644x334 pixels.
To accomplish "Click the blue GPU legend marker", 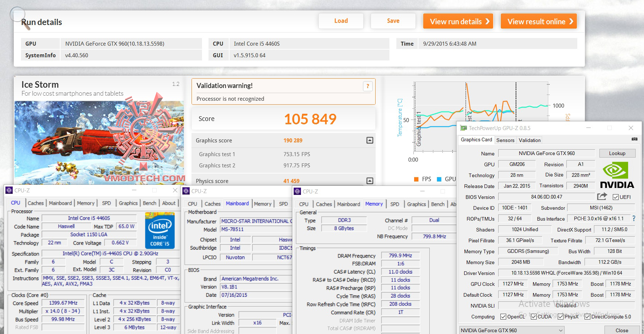I will pos(439,179).
